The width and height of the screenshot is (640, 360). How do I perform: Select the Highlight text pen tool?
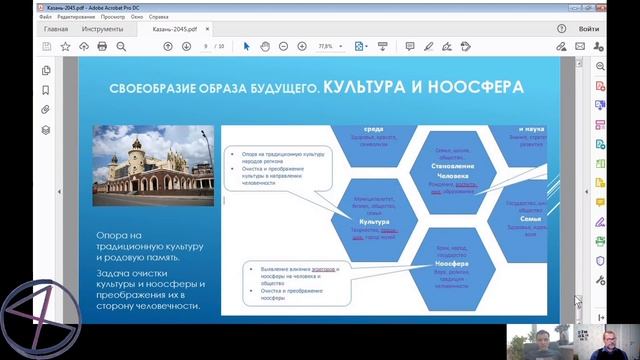click(428, 47)
